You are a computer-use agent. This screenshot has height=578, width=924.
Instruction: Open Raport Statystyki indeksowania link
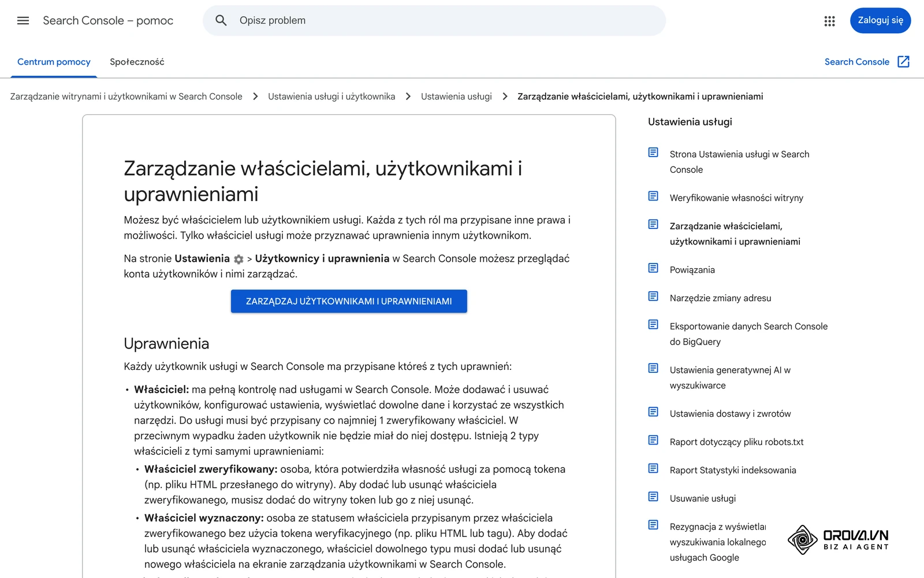tap(733, 470)
